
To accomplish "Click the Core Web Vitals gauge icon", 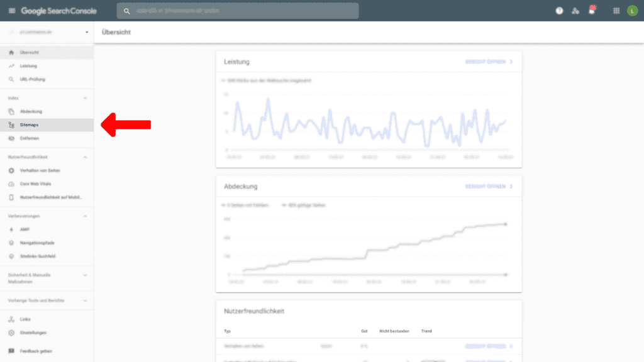I will click(x=11, y=184).
